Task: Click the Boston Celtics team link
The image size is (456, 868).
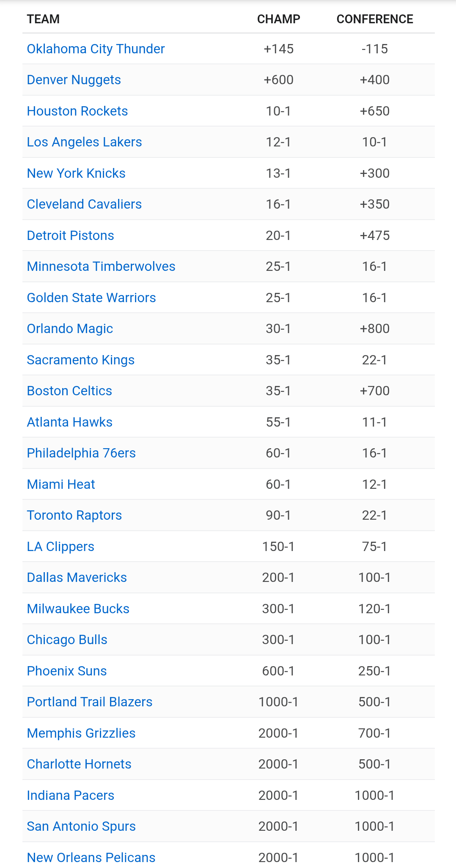Action: pyautogui.click(x=69, y=391)
